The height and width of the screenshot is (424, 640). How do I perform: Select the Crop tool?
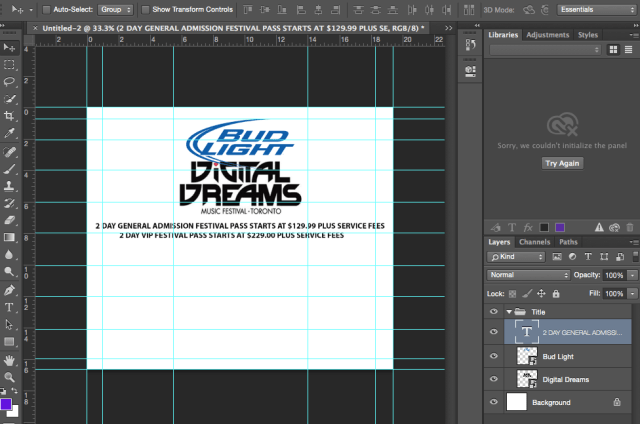pyautogui.click(x=9, y=116)
